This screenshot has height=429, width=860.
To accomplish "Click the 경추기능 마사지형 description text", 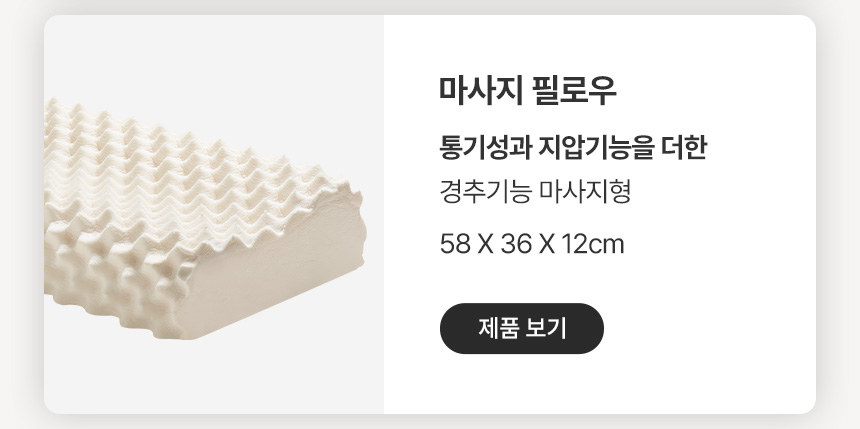I will click(x=535, y=191).
